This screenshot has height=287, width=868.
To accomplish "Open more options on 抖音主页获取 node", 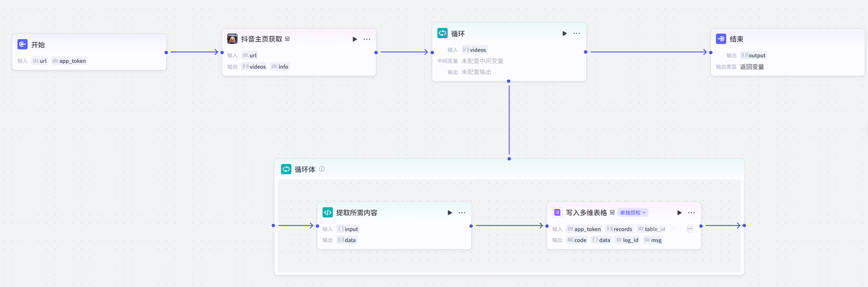I will pos(367,39).
